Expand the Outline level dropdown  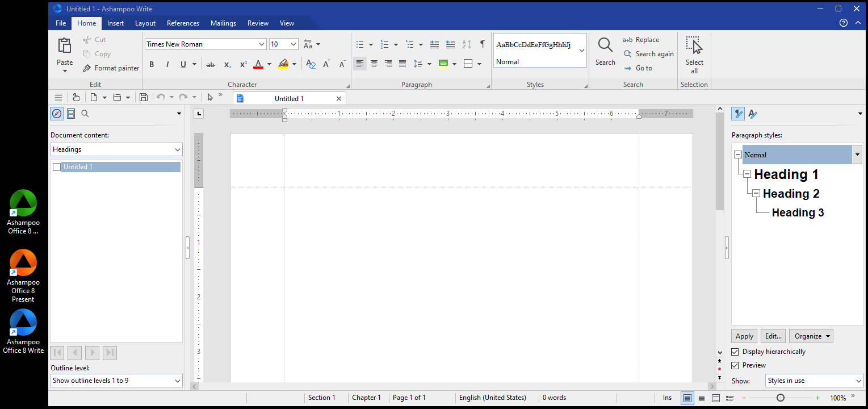coord(116,381)
